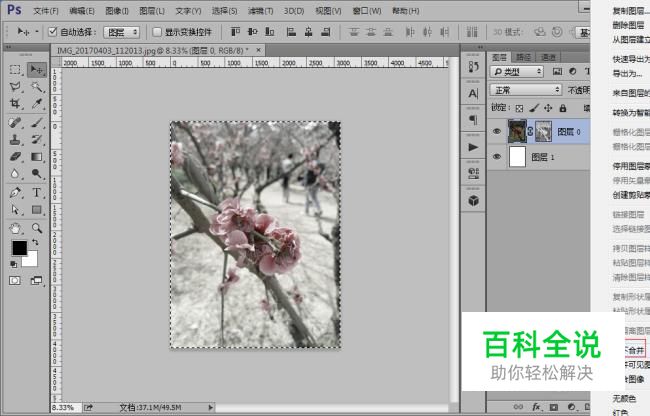This screenshot has height=416, width=650.
Task: Select the Polygonal Lasso tool
Action: pyautogui.click(x=15, y=87)
